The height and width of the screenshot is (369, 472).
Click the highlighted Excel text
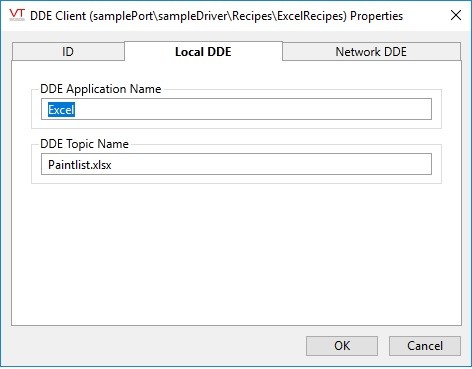pyautogui.click(x=61, y=110)
